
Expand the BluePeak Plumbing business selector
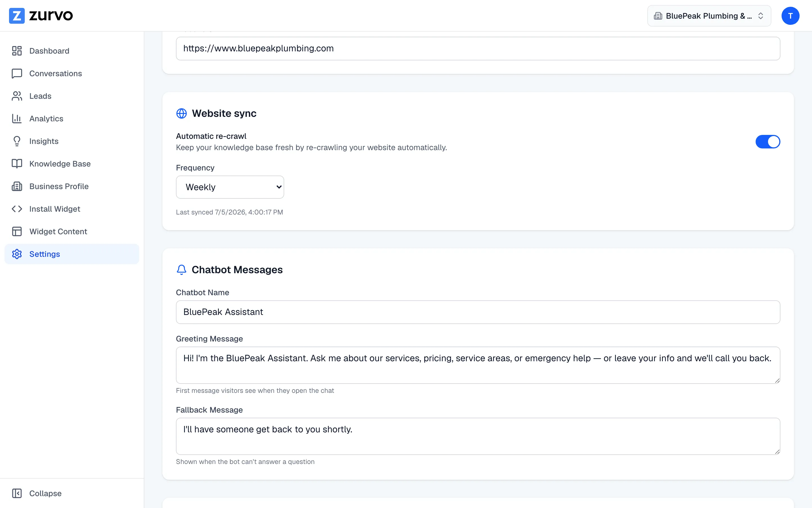click(709, 16)
